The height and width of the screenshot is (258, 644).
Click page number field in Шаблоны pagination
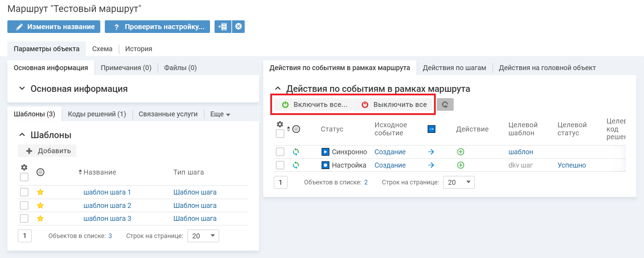[25, 236]
